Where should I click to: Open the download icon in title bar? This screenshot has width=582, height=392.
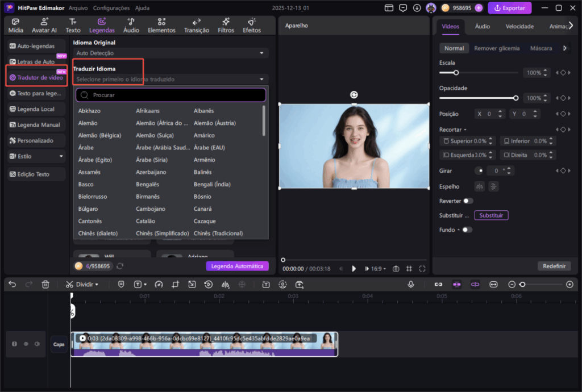[x=417, y=8]
